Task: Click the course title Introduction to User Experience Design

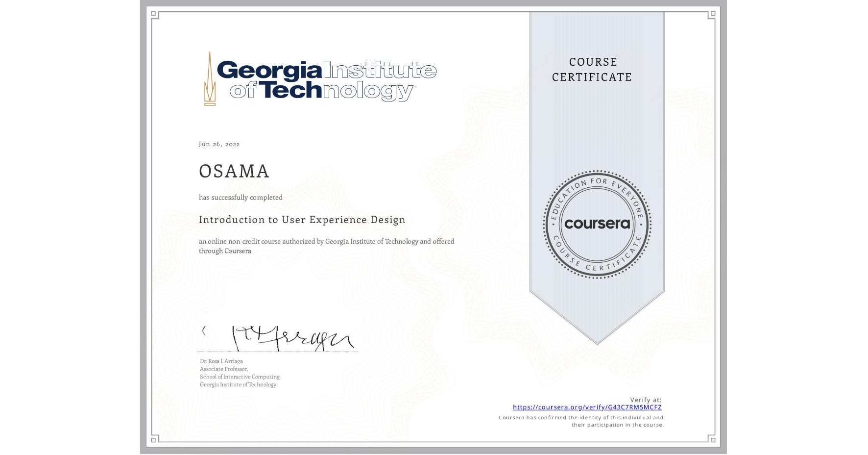Action: [x=302, y=220]
